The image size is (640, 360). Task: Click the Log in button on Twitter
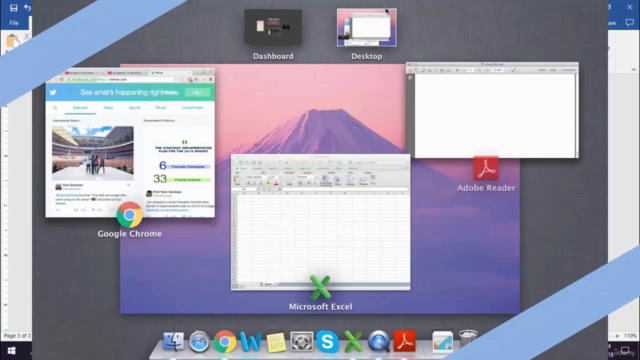pos(198,93)
